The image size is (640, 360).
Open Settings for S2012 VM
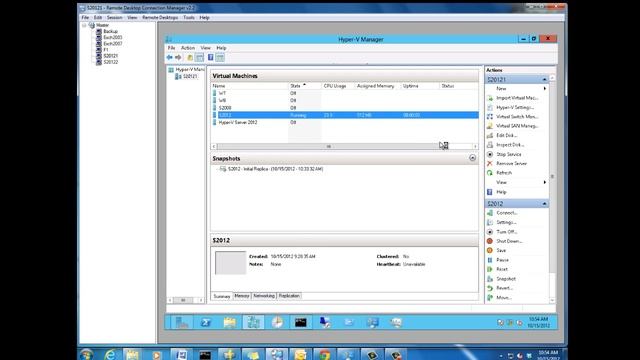tap(506, 222)
